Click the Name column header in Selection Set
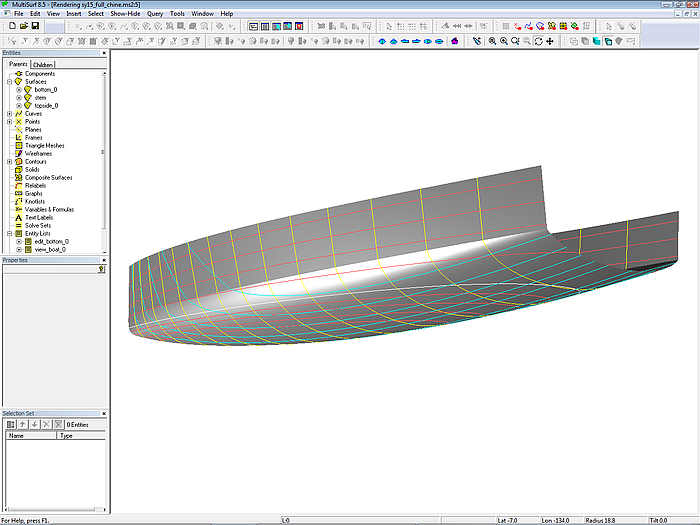This screenshot has height=525, width=700. (x=30, y=436)
